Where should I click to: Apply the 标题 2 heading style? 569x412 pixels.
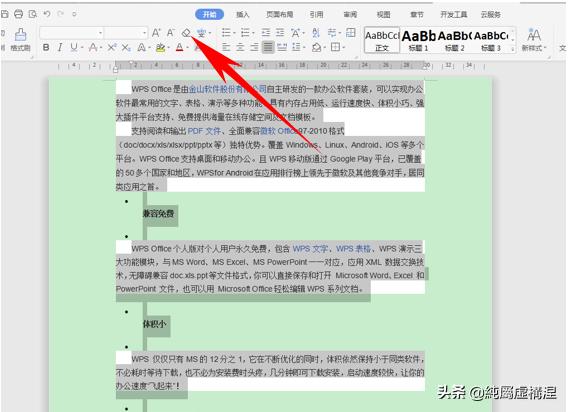tap(455, 40)
